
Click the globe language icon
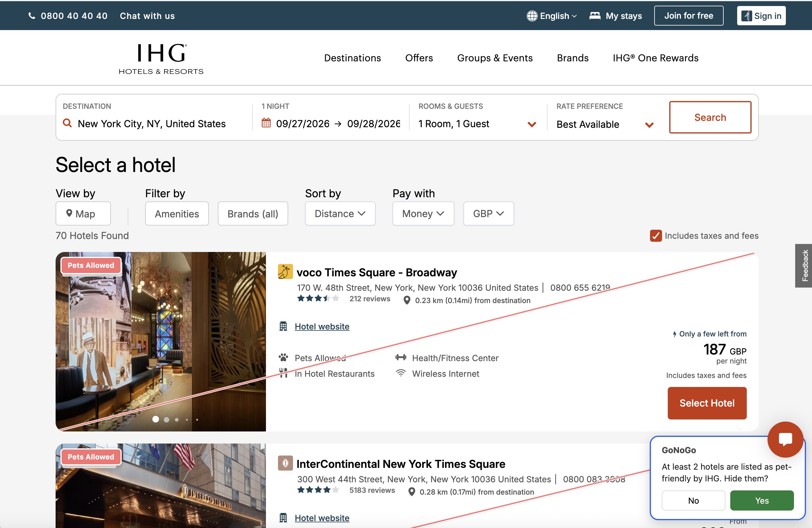[532, 16]
